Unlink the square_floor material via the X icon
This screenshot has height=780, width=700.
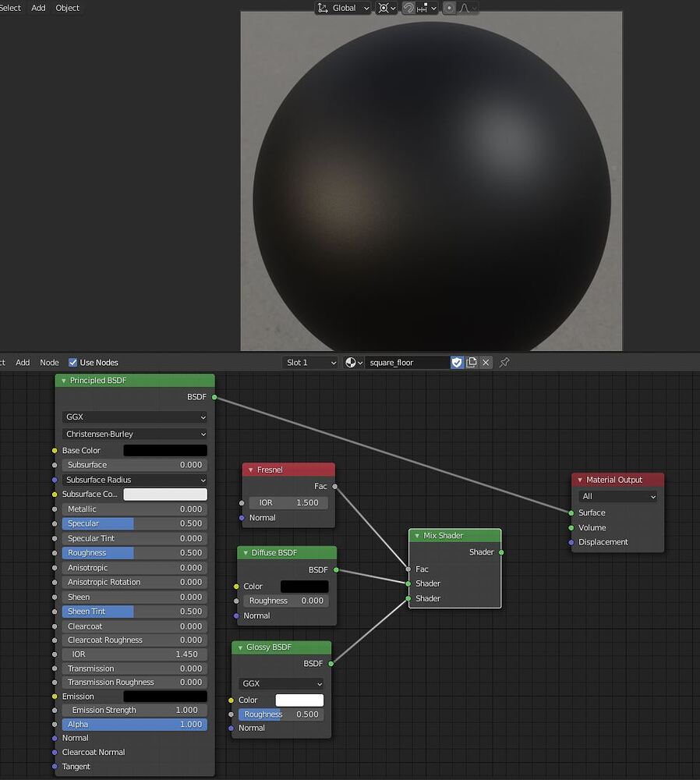(486, 362)
